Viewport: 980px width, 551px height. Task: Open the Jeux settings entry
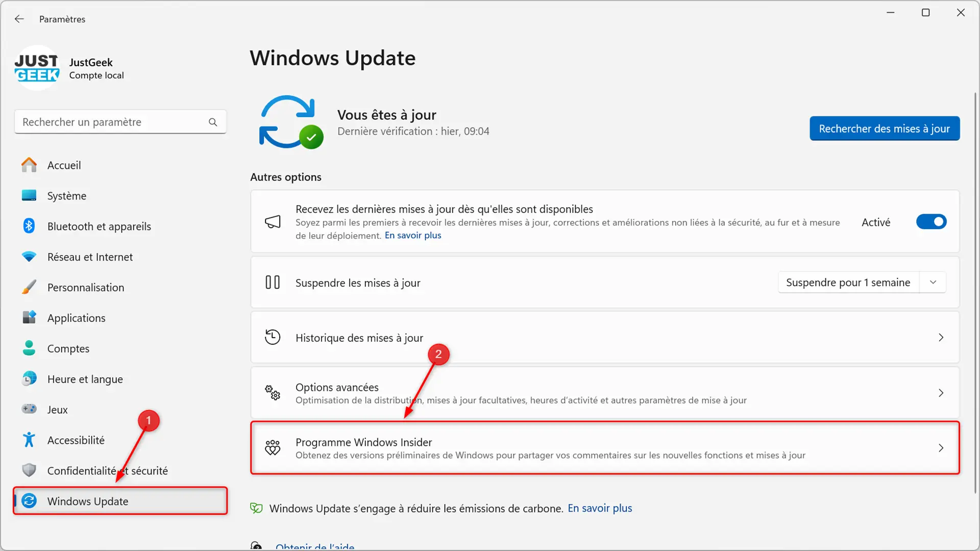(x=120, y=410)
